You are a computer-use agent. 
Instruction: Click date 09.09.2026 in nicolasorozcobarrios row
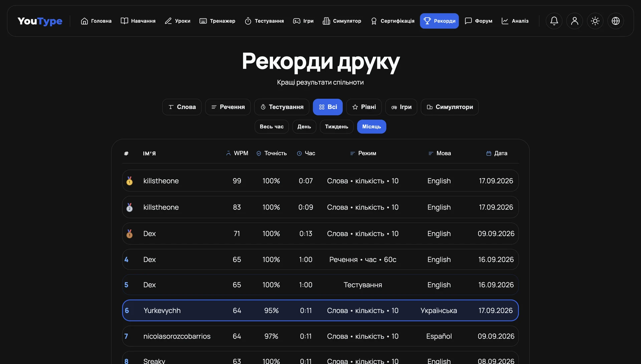click(x=496, y=336)
